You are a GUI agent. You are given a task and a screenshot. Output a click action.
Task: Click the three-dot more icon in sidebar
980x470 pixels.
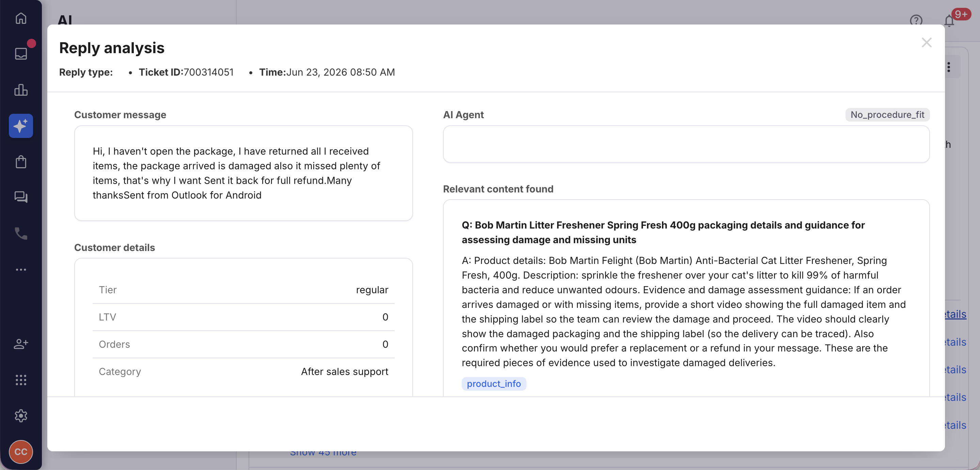(21, 269)
